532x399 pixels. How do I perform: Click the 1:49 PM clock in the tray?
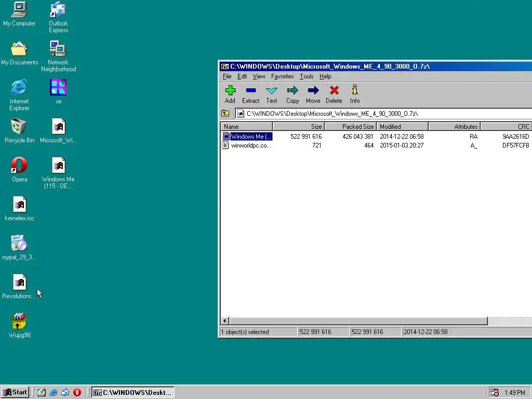515,393
